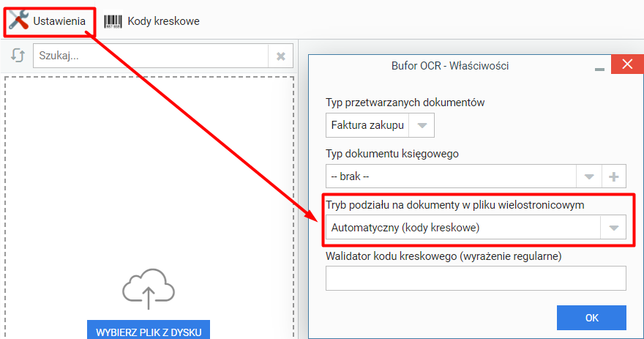Click the Bufor OCR - Właściwości title text
This screenshot has height=339, width=644.
click(450, 66)
